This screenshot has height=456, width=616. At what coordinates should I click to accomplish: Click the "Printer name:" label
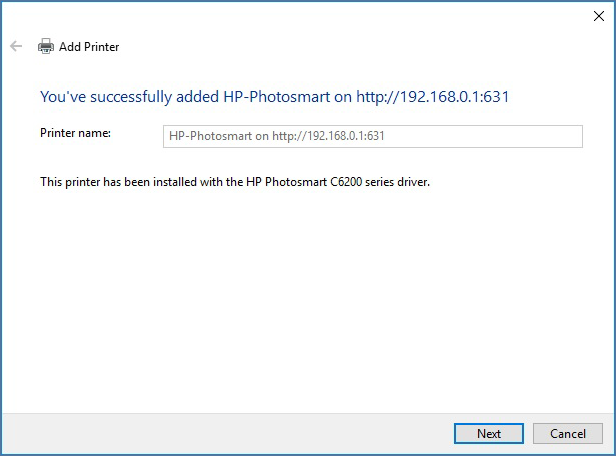click(75, 132)
